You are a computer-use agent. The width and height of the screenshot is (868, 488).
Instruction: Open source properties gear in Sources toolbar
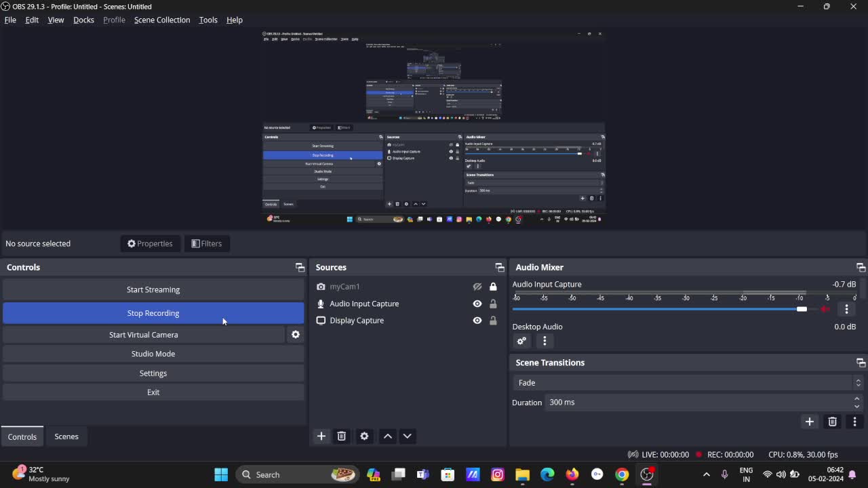click(364, 436)
